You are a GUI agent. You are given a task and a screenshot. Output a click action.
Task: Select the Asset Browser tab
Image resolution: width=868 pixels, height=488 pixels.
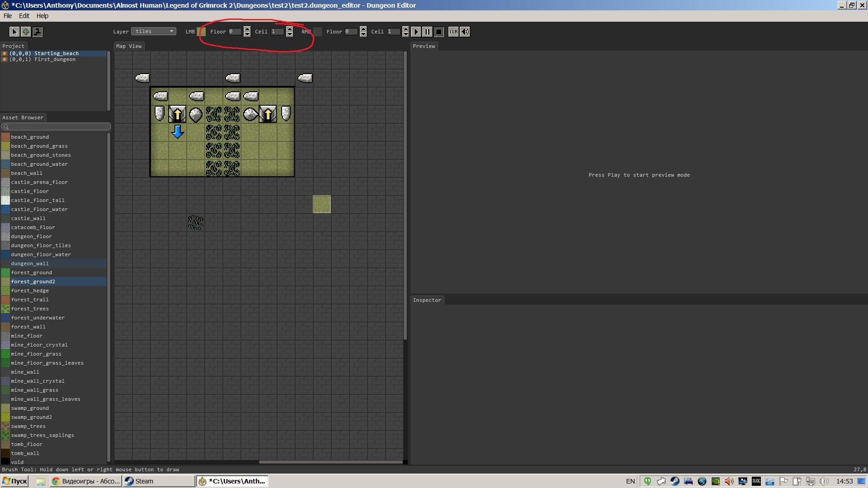point(23,117)
